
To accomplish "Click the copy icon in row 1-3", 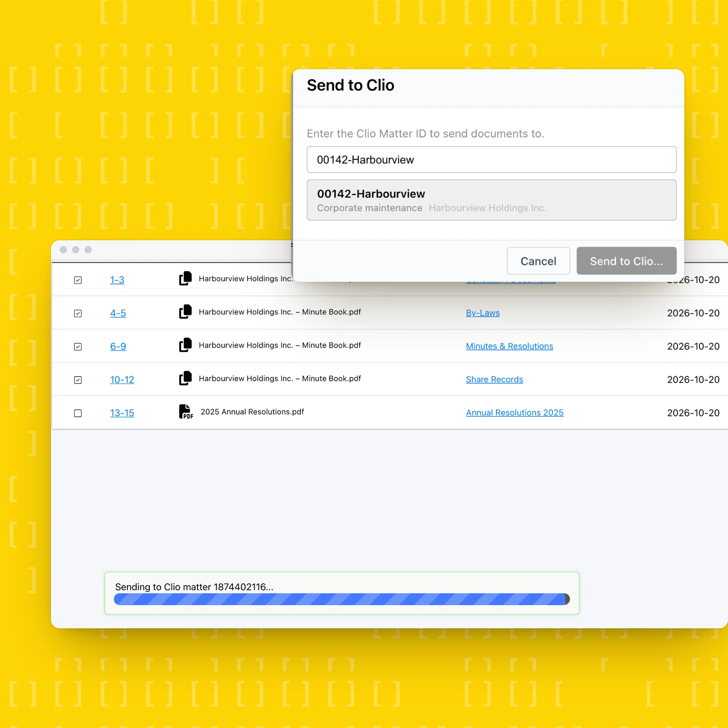I will point(185,278).
